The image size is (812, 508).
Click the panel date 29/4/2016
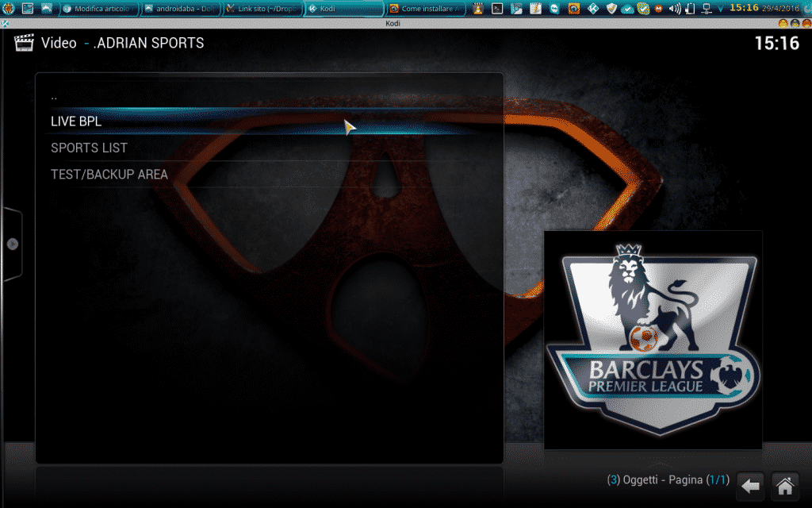[x=780, y=8]
